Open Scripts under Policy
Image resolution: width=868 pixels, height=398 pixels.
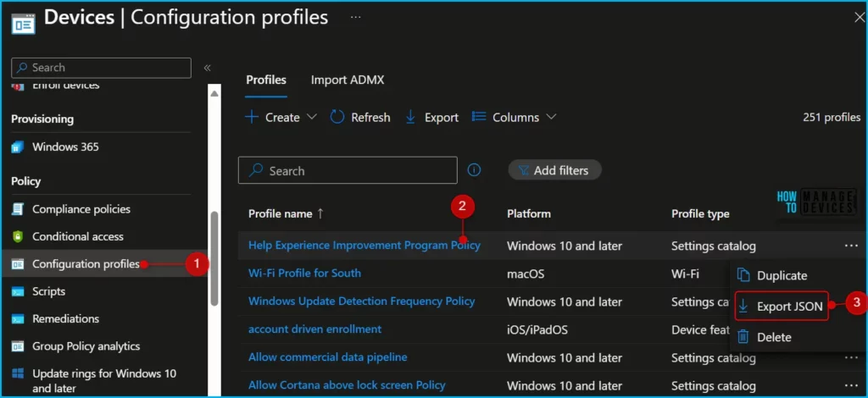tap(48, 291)
